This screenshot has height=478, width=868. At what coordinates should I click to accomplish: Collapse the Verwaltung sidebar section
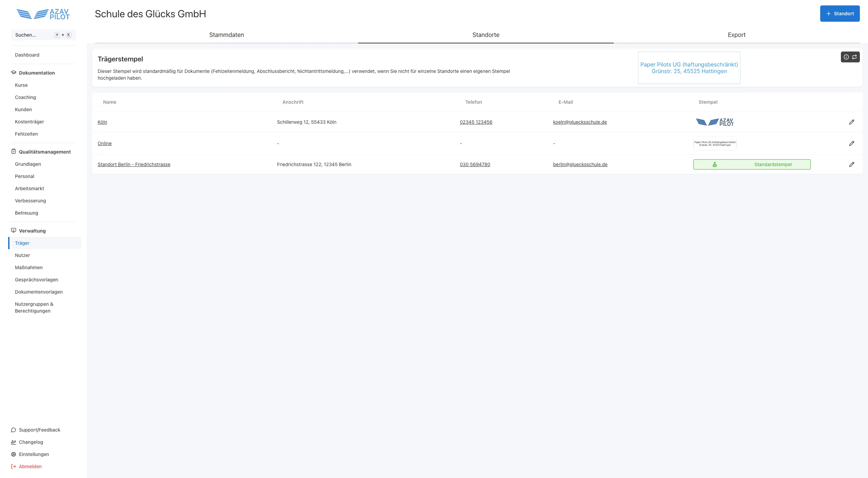click(x=32, y=231)
